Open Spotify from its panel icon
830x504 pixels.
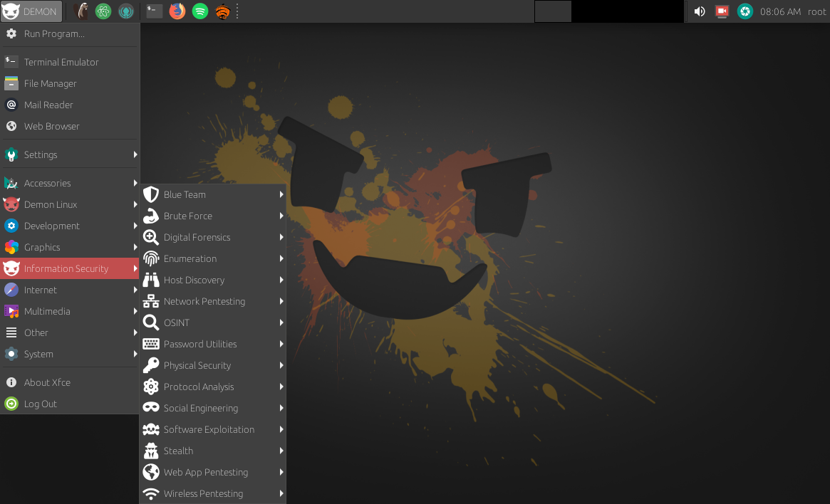coord(199,11)
